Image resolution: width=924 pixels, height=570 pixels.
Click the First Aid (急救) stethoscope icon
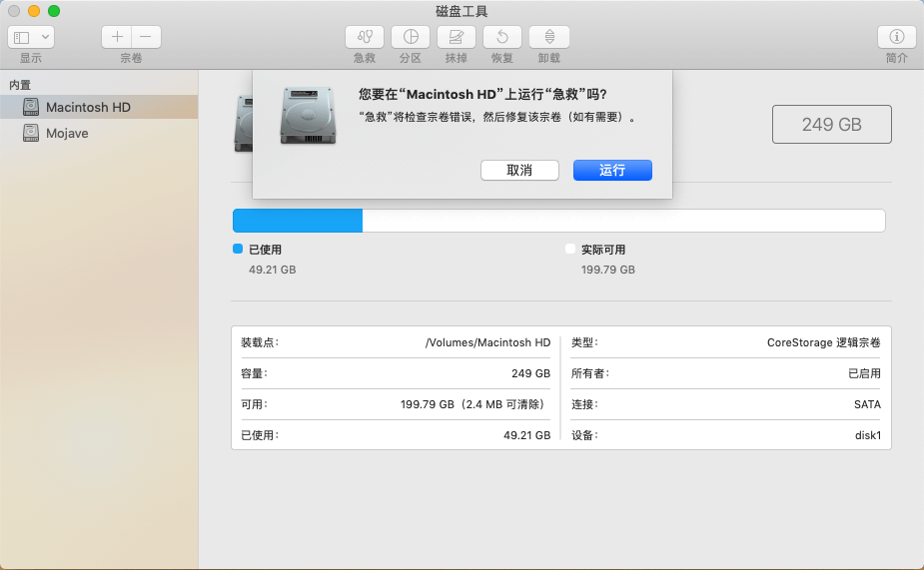pyautogui.click(x=365, y=37)
